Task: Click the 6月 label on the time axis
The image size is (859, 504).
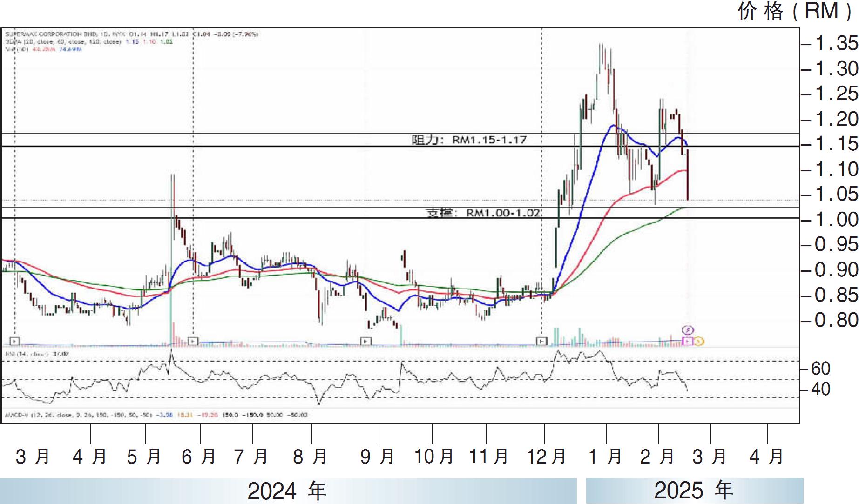Action: click(x=199, y=457)
